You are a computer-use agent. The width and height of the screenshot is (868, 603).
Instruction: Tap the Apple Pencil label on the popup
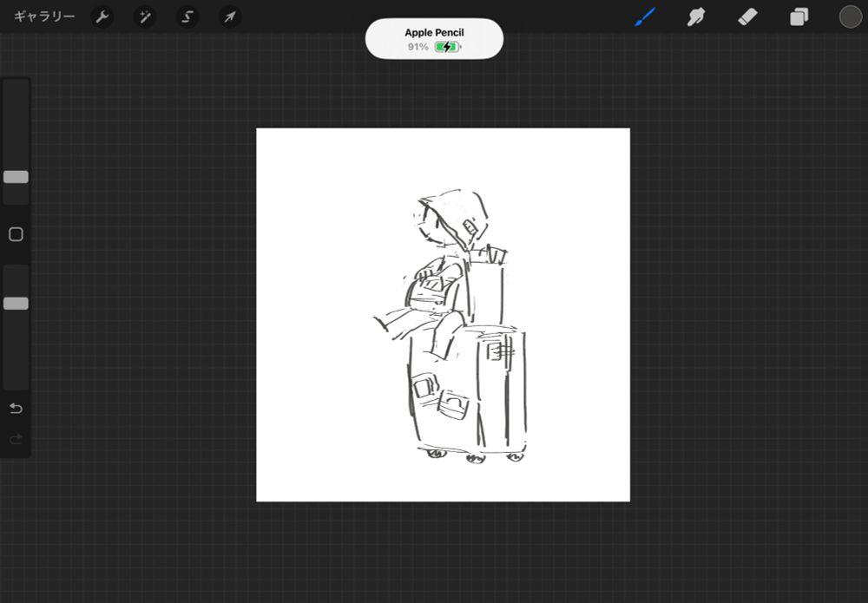(x=434, y=31)
